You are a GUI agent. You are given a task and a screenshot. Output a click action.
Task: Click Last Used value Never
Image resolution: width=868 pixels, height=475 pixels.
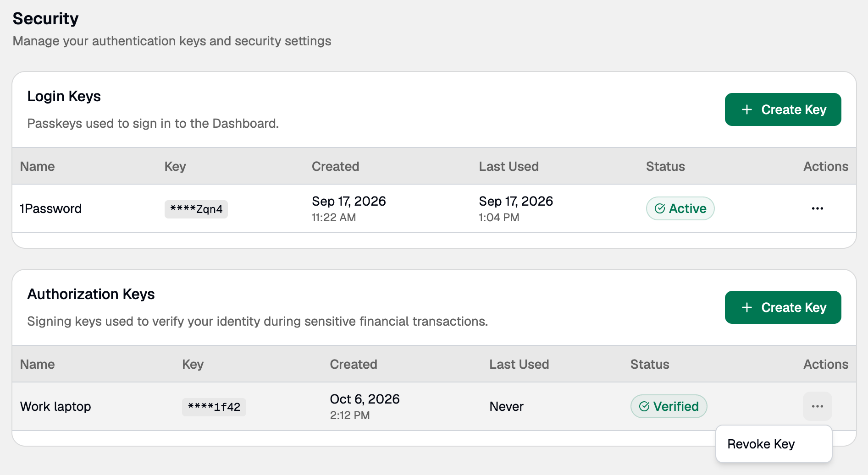506,406
